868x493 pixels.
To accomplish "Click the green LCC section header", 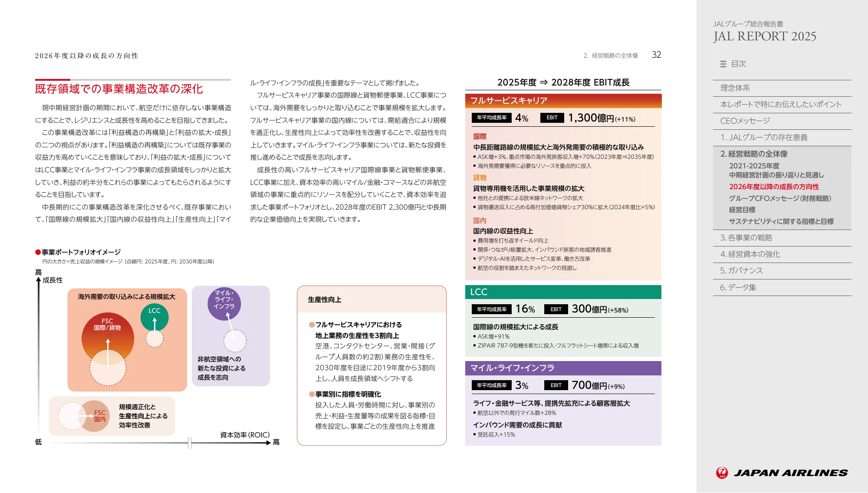I will (563, 292).
